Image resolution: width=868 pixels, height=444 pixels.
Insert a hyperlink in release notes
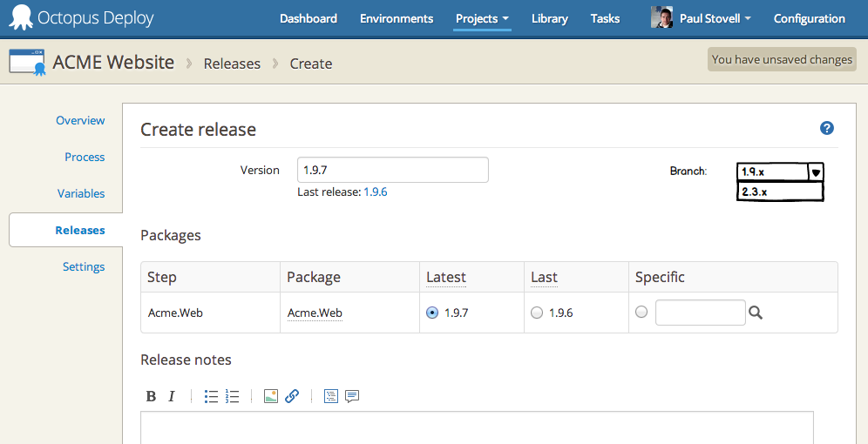[292, 396]
